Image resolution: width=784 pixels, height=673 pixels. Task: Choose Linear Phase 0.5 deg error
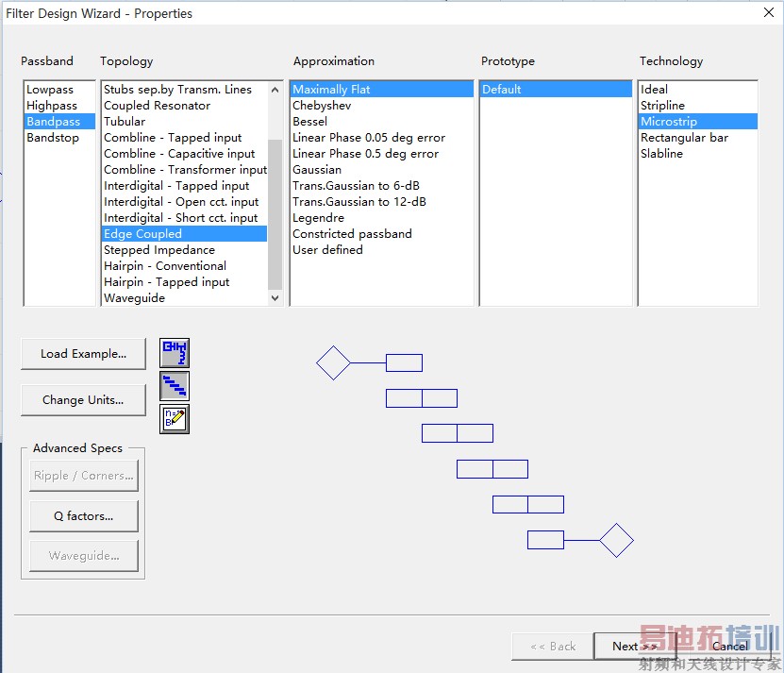(x=381, y=154)
